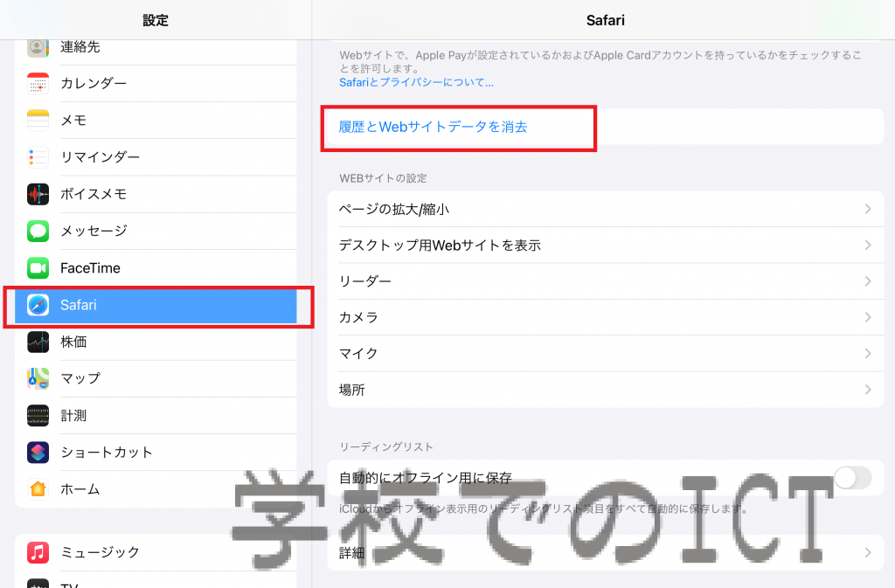Viewport: 895px width, 588px height.
Task: Click the 計測 measure app icon
Action: click(x=38, y=415)
